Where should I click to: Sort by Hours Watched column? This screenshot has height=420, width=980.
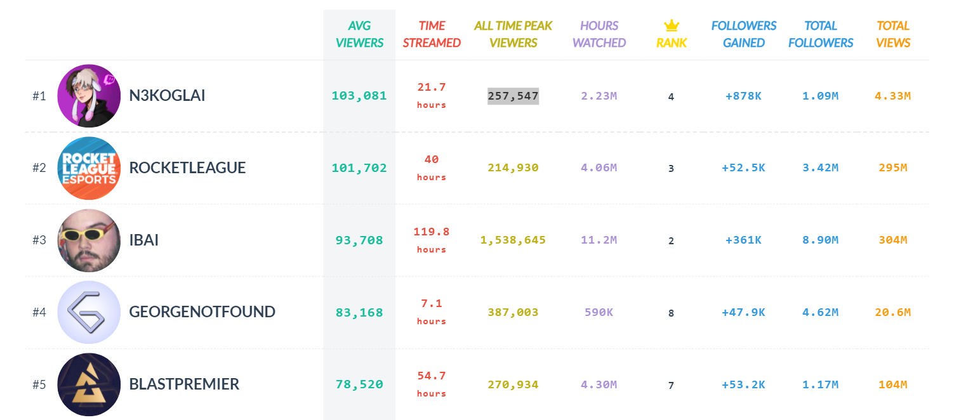pos(599,34)
